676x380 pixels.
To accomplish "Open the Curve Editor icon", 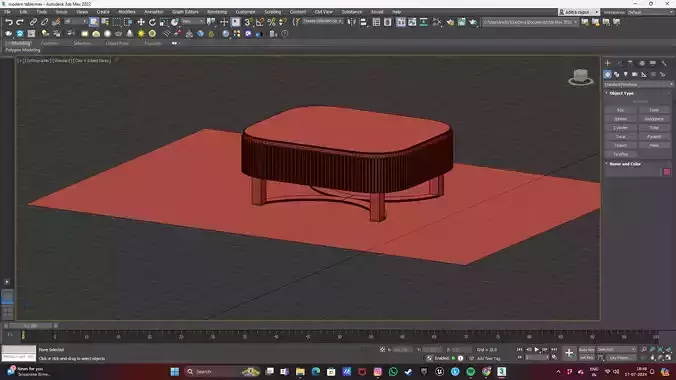I will click(412, 22).
